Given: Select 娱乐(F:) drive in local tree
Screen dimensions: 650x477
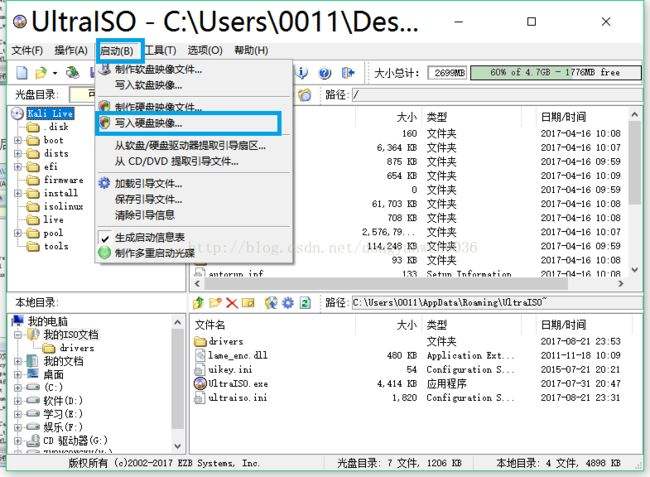Looking at the screenshot, I should pos(63,427).
